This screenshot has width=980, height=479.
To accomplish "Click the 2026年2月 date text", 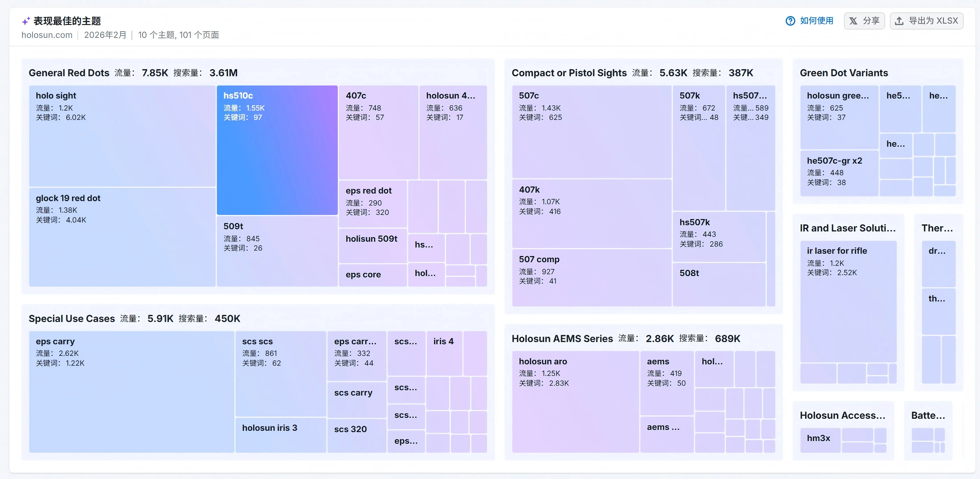I will tap(105, 35).
